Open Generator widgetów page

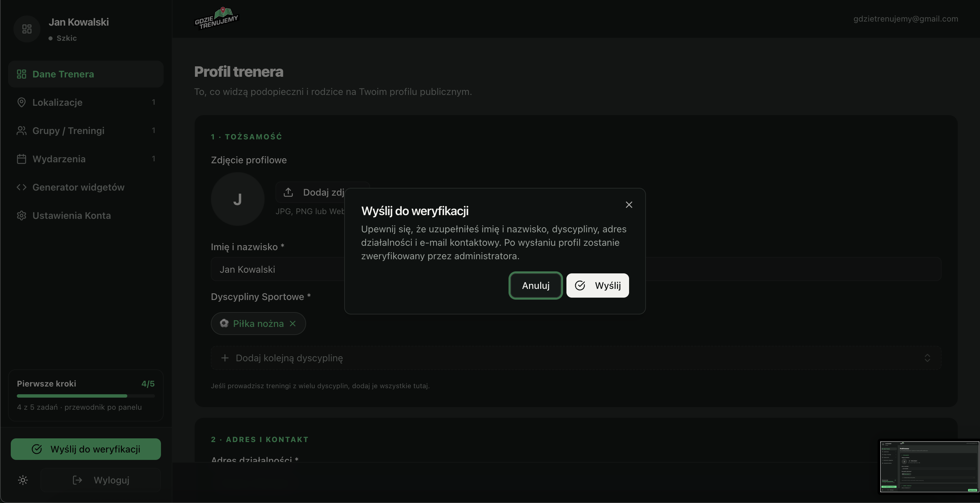click(x=86, y=187)
